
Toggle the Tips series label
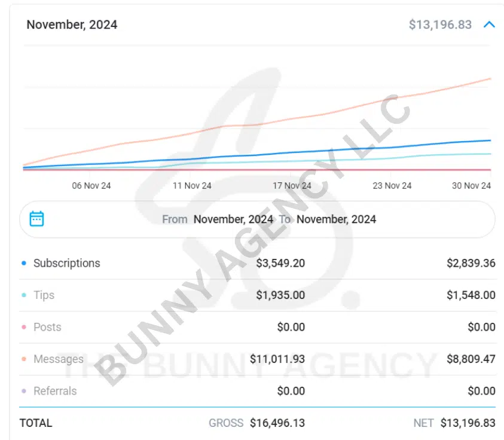pos(44,295)
